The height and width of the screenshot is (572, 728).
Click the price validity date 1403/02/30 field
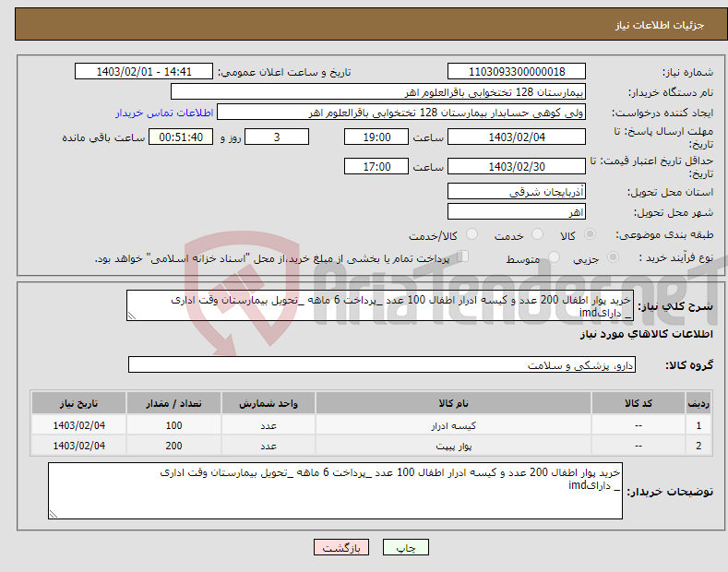[517, 166]
